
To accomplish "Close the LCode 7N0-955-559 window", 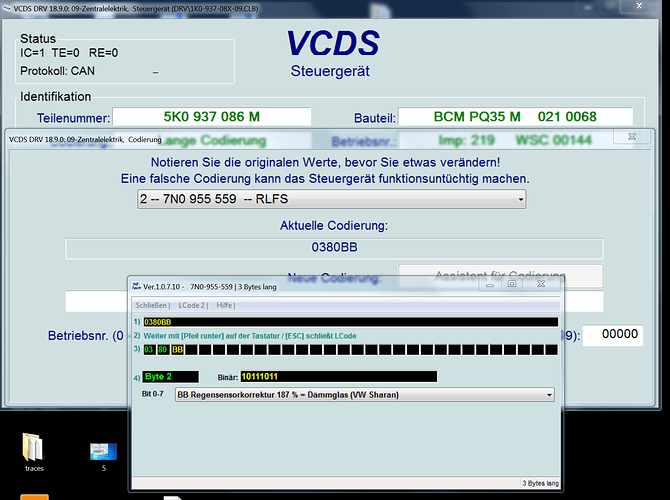I will (x=541, y=284).
